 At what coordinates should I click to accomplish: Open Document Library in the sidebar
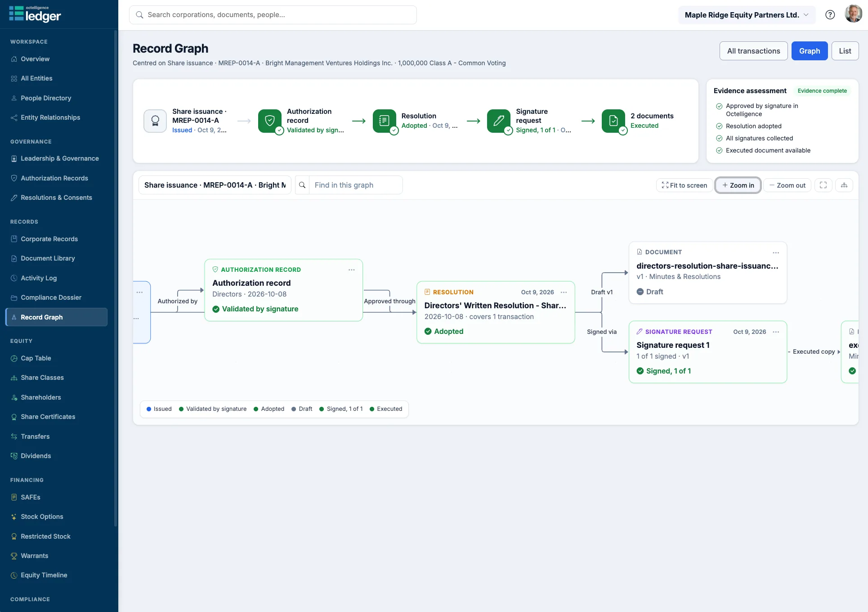point(56,258)
